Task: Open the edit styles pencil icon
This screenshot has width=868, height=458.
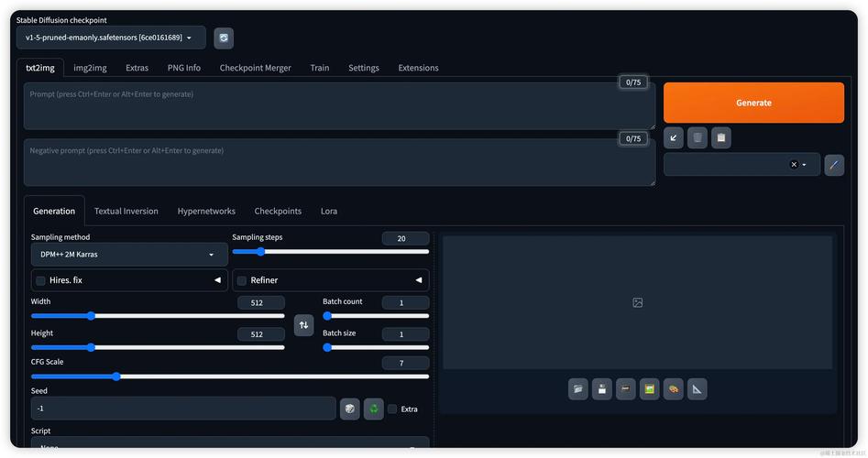Action: [x=834, y=165]
